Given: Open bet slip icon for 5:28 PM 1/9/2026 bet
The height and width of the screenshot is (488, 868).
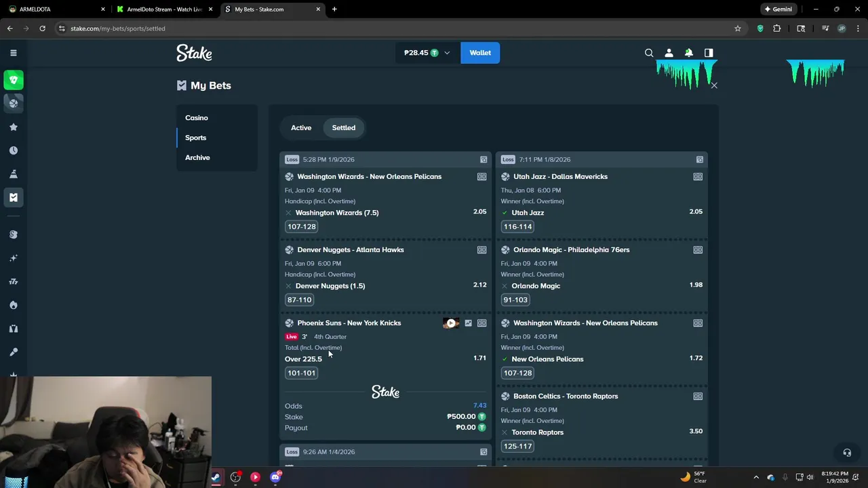Looking at the screenshot, I should 484,159.
